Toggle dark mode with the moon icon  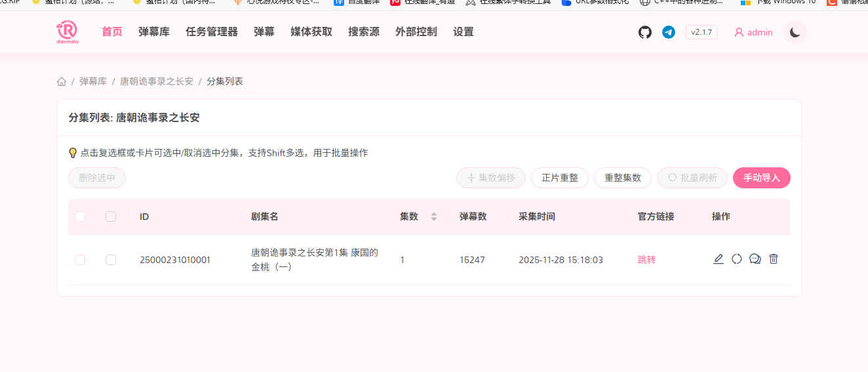coord(795,32)
